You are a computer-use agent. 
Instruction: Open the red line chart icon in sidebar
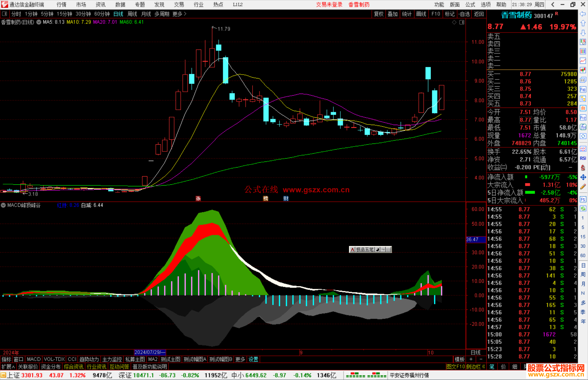click(583, 61)
